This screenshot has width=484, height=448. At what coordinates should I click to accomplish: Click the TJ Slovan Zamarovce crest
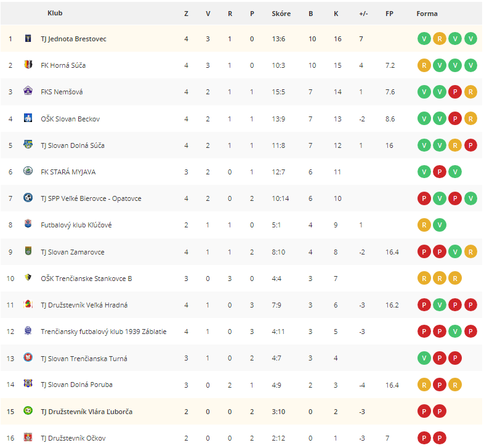(x=28, y=251)
